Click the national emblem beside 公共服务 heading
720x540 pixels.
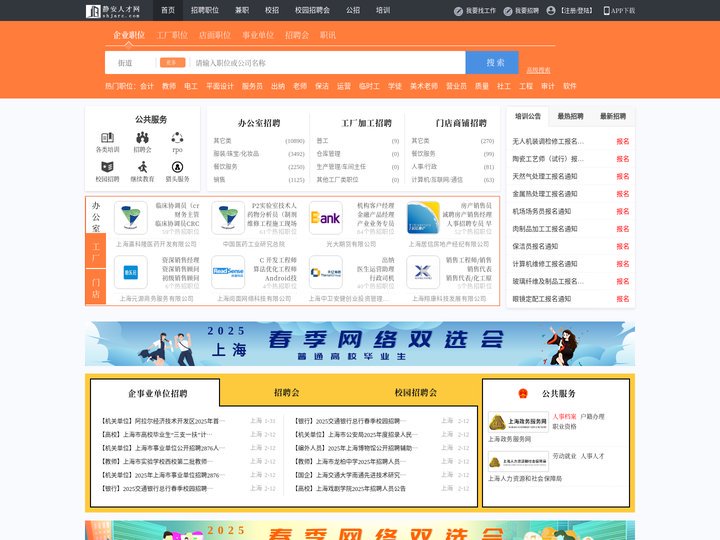point(523,394)
